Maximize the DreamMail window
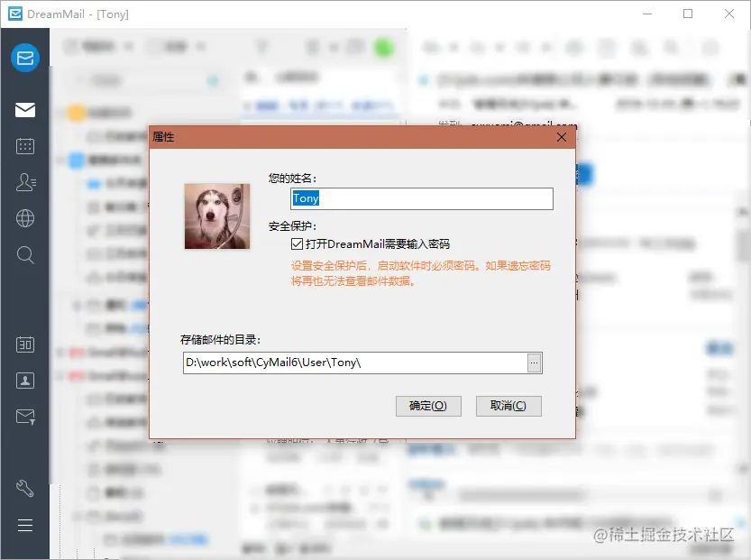 (x=688, y=14)
